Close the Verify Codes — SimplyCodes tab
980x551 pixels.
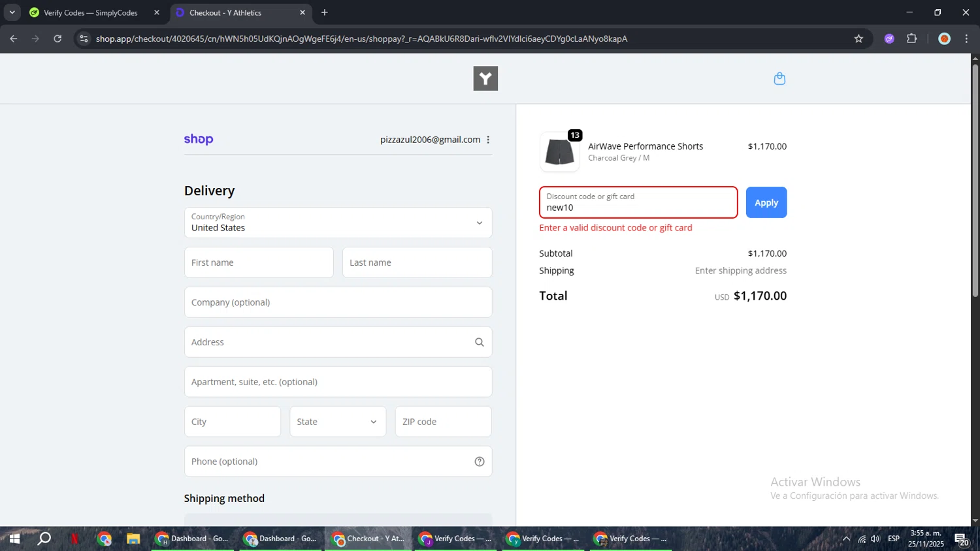[x=157, y=12]
